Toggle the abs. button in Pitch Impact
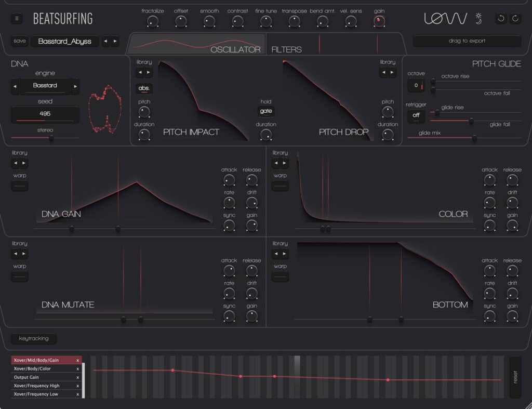 coord(144,88)
